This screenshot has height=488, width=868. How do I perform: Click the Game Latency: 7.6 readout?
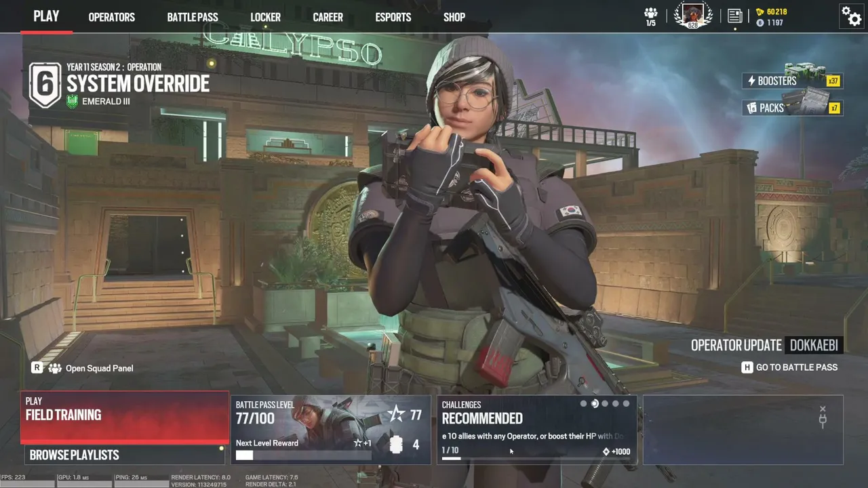tap(271, 477)
